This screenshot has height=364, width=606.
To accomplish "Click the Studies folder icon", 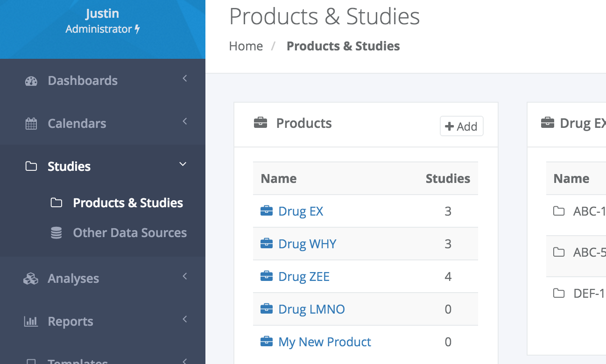I will 31,167.
